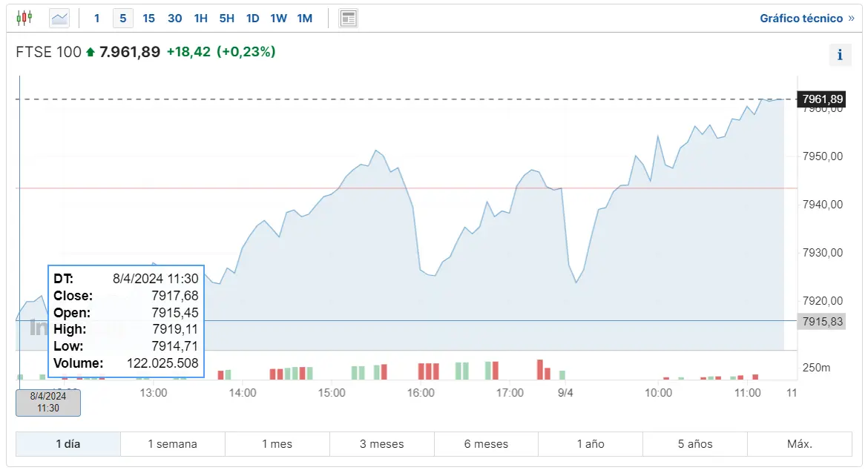Select the 6 meses range tab
Viewport: 868px width, 473px height.
point(486,443)
